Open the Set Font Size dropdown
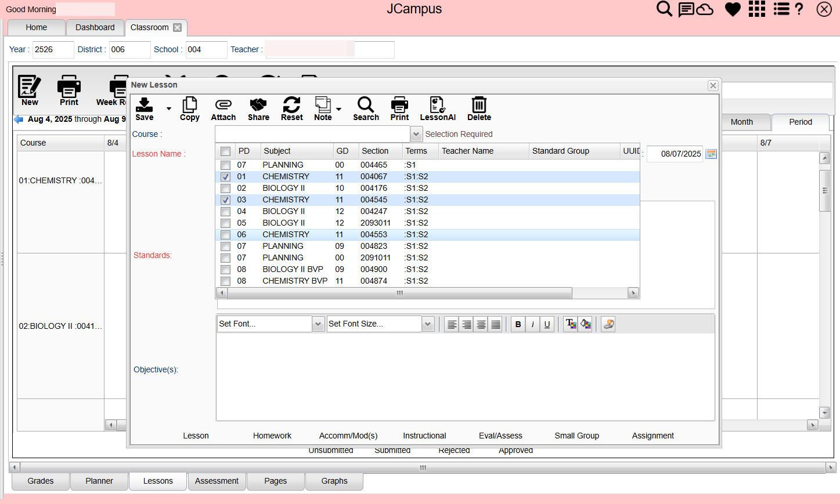Screen dimensions: 840x504 pyautogui.click(x=428, y=324)
